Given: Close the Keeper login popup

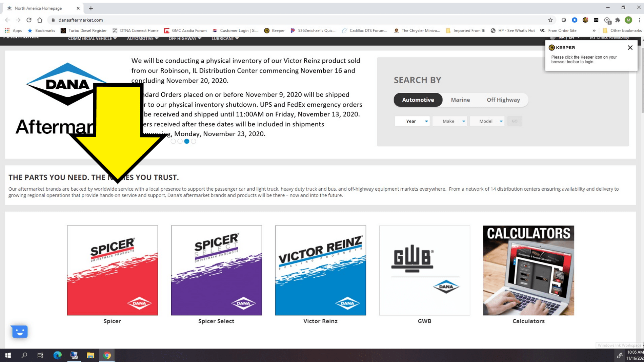Looking at the screenshot, I should 630,48.
